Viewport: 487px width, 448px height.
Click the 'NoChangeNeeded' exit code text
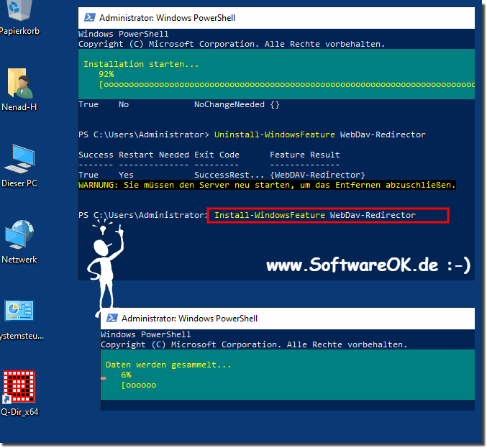click(x=229, y=104)
